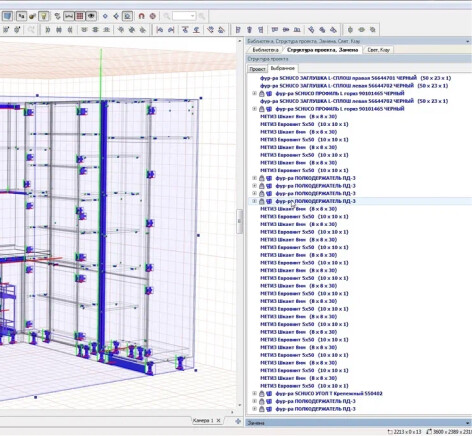Click the middle green eye-shaped icon in last group
Viewport: 472px width, 436px height.
click(x=361, y=30)
